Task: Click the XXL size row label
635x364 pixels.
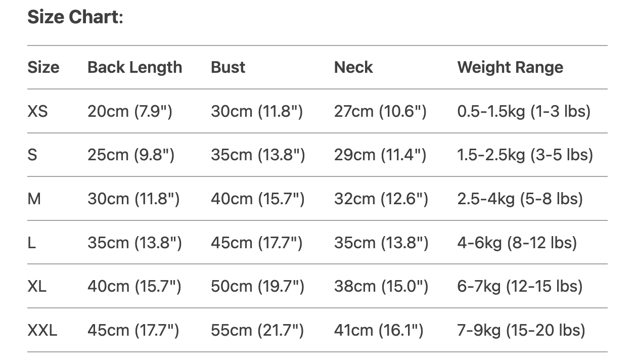Action: (42, 331)
